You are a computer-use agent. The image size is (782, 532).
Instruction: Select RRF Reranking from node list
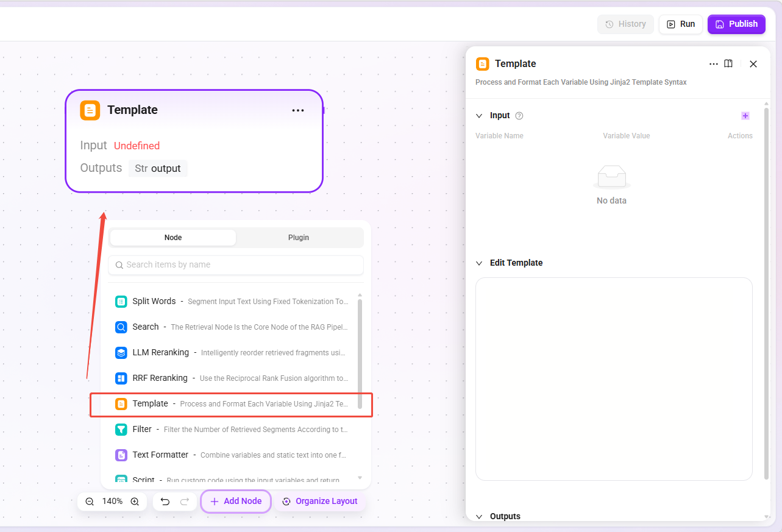[x=232, y=378]
